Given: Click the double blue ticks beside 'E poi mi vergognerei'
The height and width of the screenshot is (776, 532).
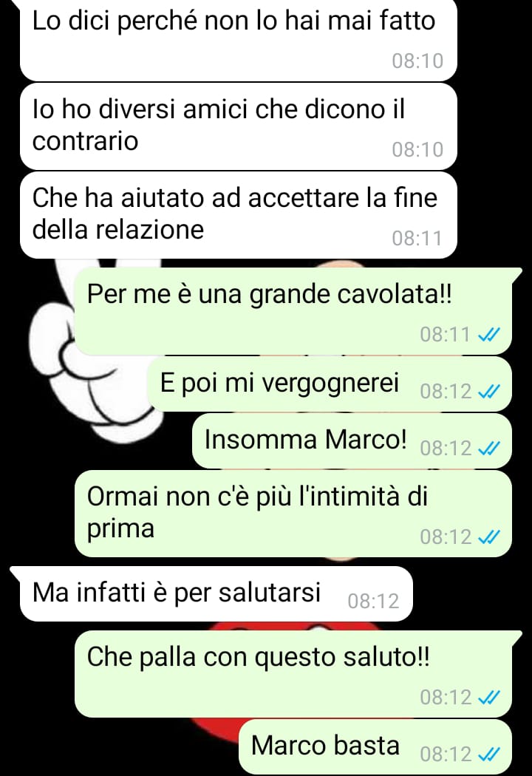Looking at the screenshot, I should point(489,392).
